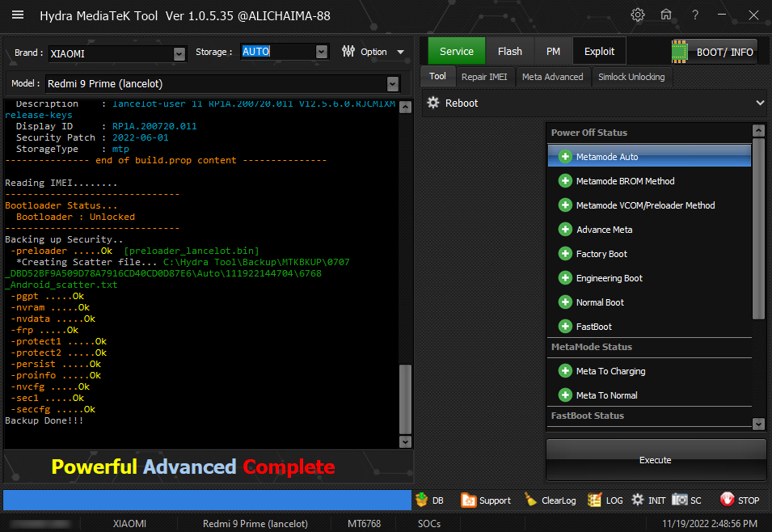Open the Repair IMEI sub-tab
This screenshot has height=532, width=772.
(484, 77)
